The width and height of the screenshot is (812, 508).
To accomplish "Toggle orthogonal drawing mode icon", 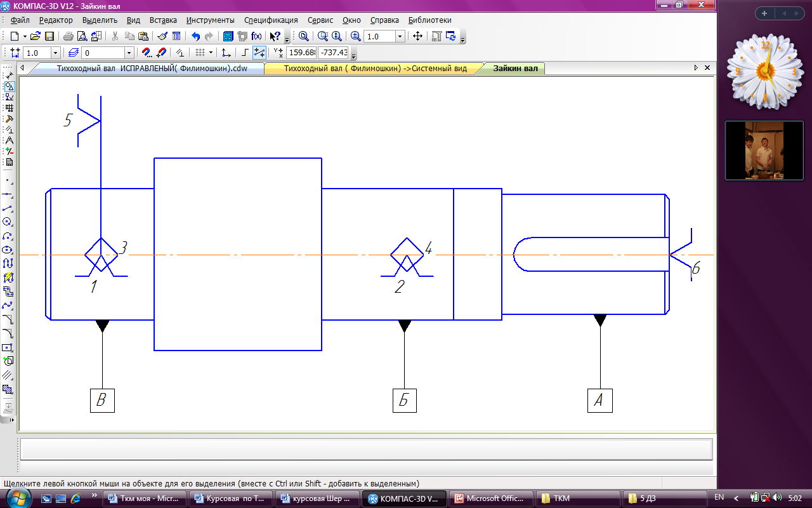I will [x=244, y=53].
